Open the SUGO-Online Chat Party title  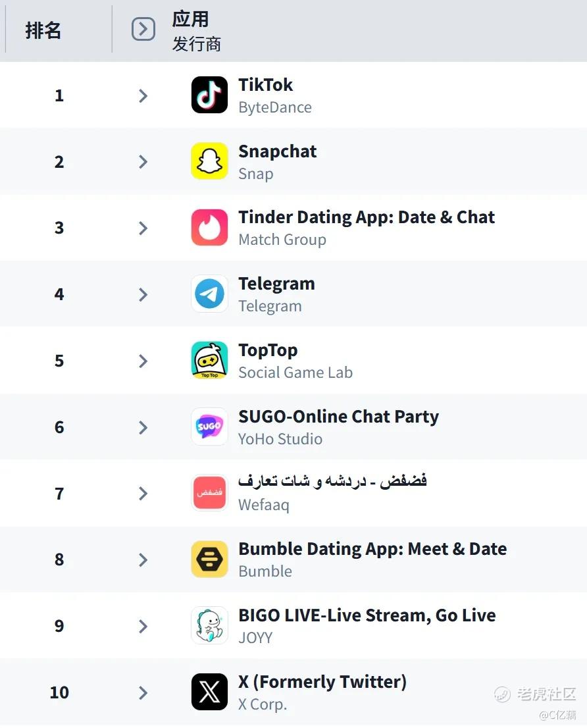pos(338,417)
